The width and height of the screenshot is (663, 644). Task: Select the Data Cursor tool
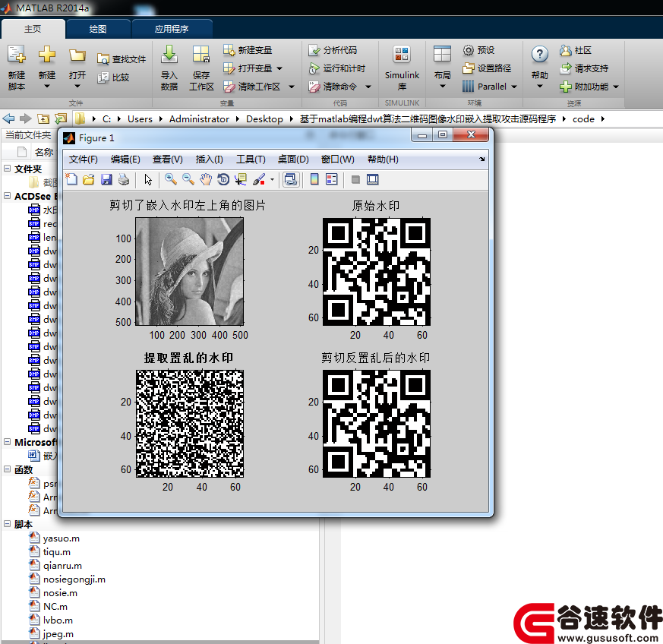pyautogui.click(x=241, y=179)
